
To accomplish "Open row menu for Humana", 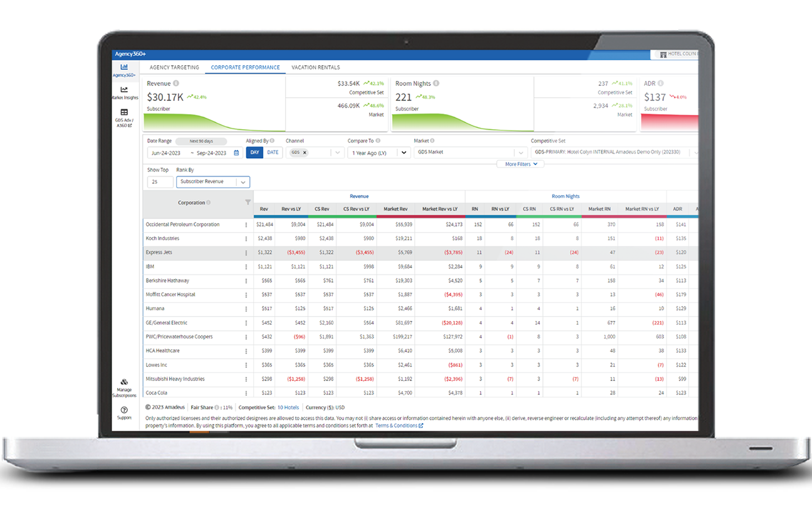I will [246, 308].
